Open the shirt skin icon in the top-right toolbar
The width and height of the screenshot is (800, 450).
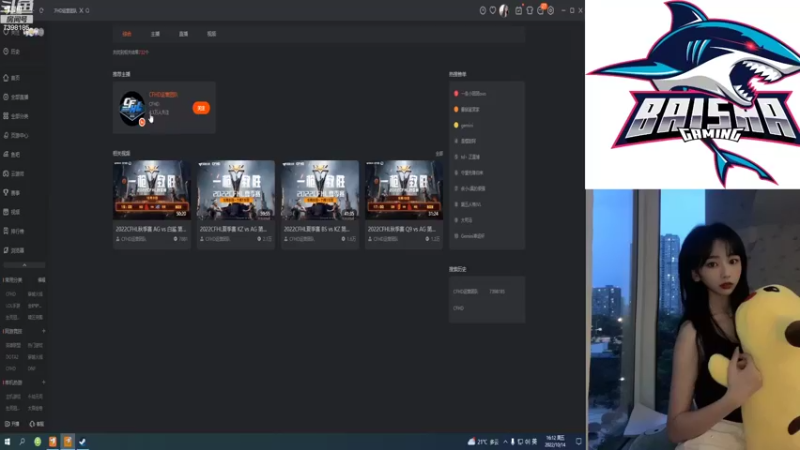pos(530,10)
